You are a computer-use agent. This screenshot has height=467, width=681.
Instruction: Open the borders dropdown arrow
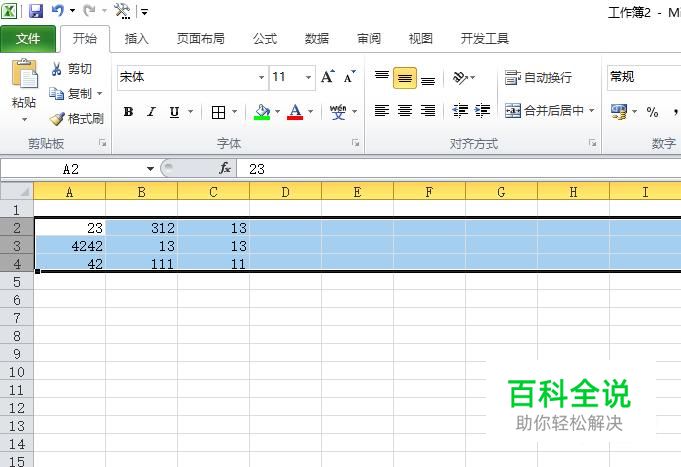(x=235, y=112)
